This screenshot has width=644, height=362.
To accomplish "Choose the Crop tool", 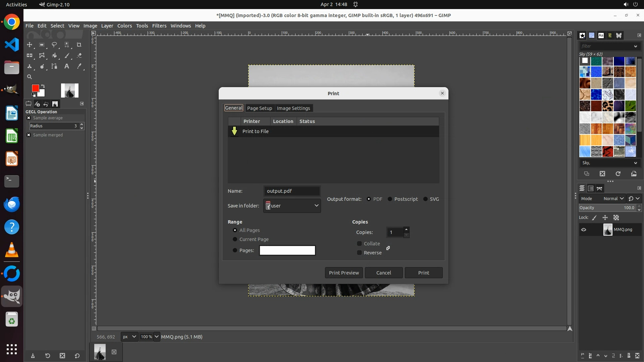I will point(79,45).
